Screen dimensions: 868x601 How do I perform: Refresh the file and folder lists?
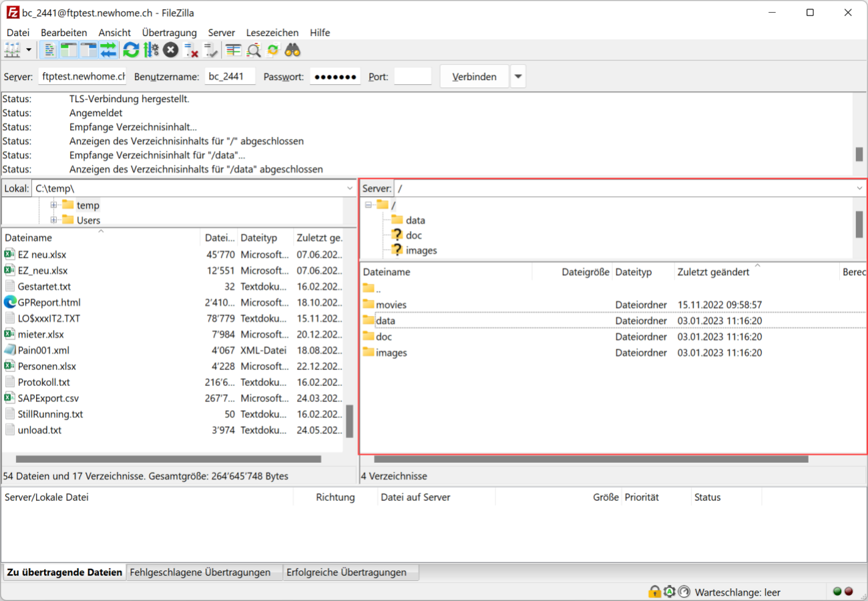pyautogui.click(x=131, y=49)
